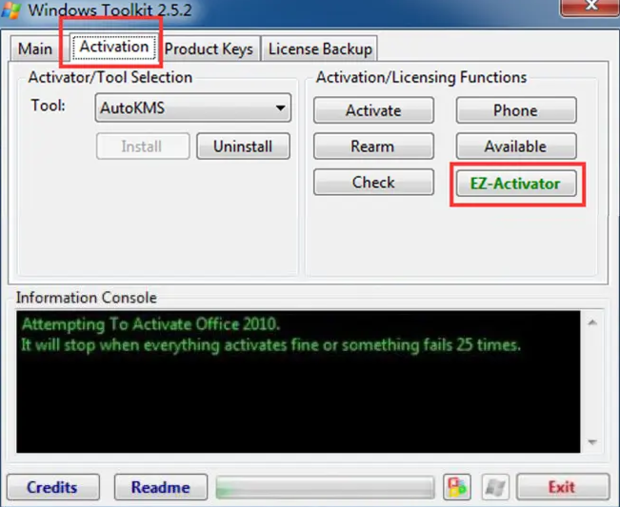Click the progress bar at bottom
The image size is (620, 507).
click(x=325, y=487)
